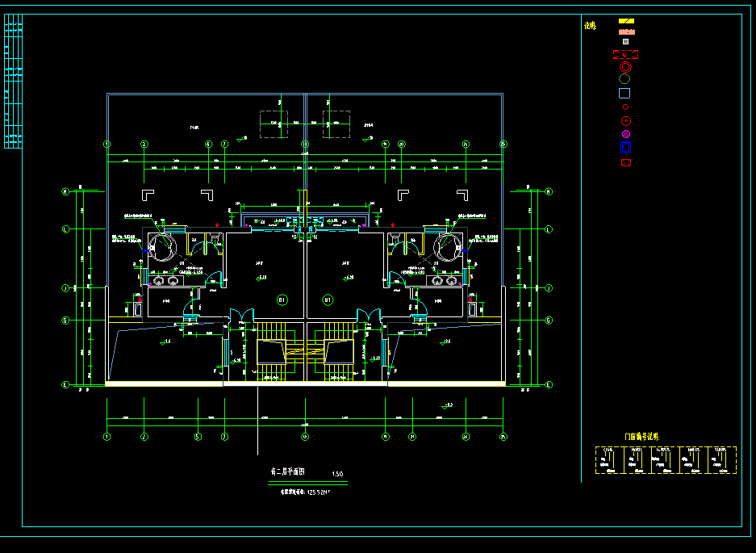Click the yellow 说明 legend heading

[x=590, y=26]
